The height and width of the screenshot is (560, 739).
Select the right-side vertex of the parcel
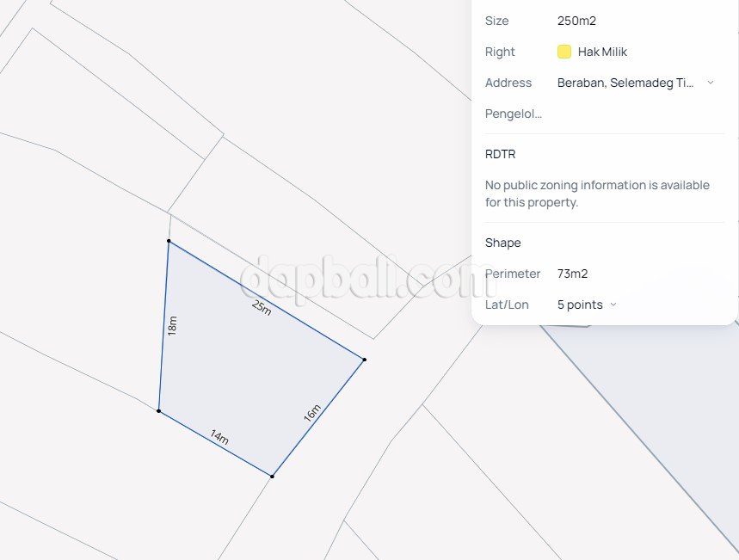364,360
